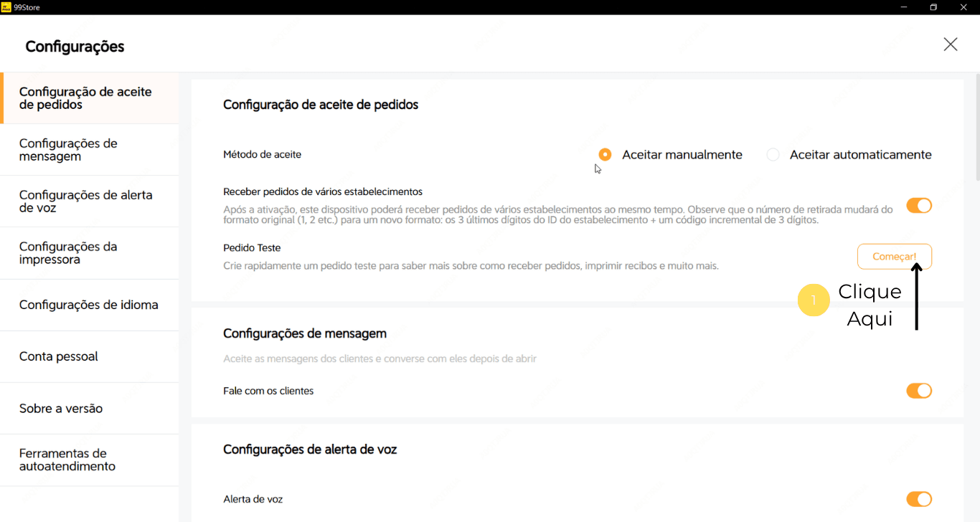Disable the Alerta de voz switch
The image size is (980, 522).
point(918,499)
